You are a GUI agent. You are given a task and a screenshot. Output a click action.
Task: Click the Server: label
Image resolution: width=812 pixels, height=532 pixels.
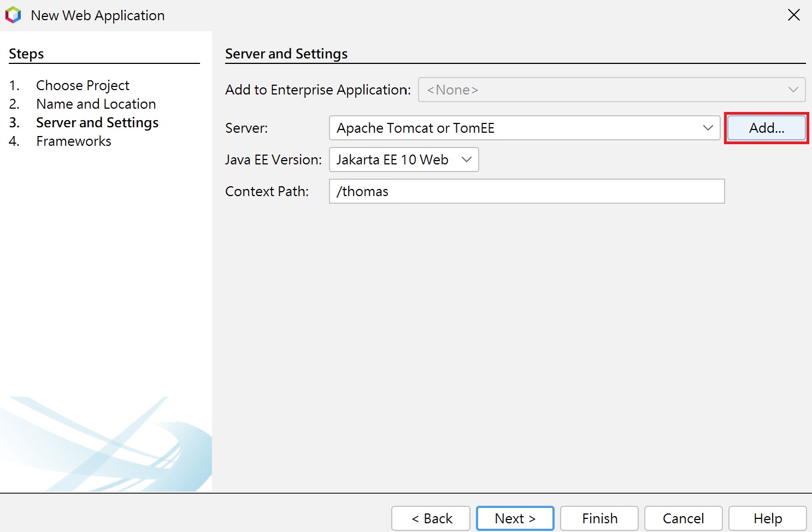tap(246, 128)
